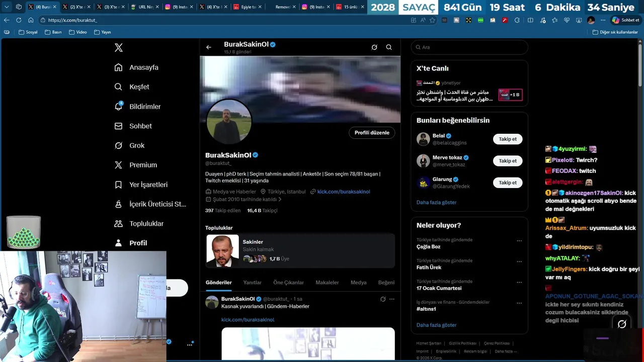
Task: Click the back arrow beside BurakSakinOl header
Action: pyautogui.click(x=209, y=47)
